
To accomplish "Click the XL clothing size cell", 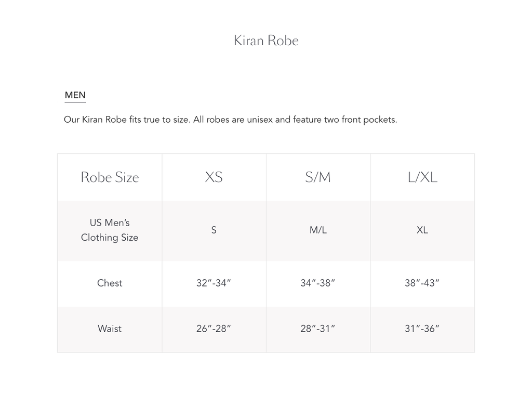I will point(422,230).
